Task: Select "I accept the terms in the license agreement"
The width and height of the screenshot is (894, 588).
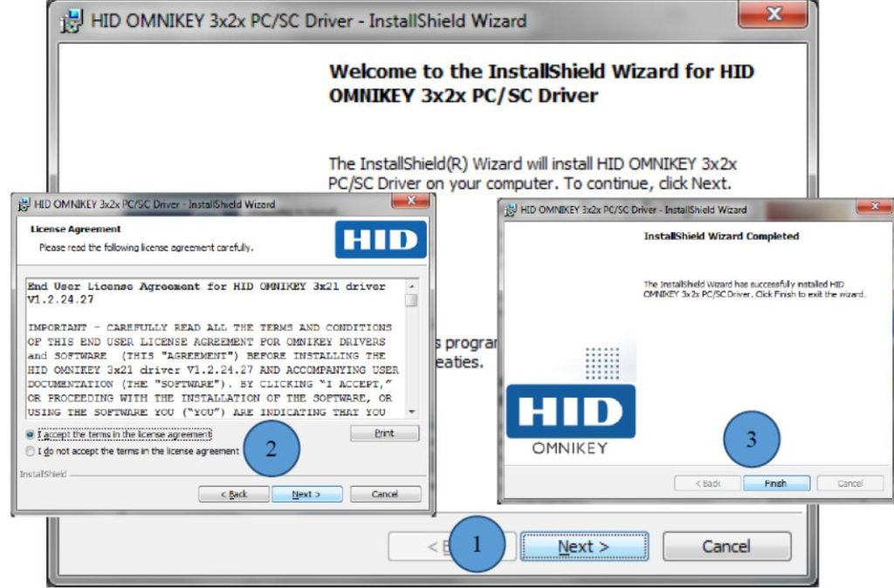Action: (27, 434)
